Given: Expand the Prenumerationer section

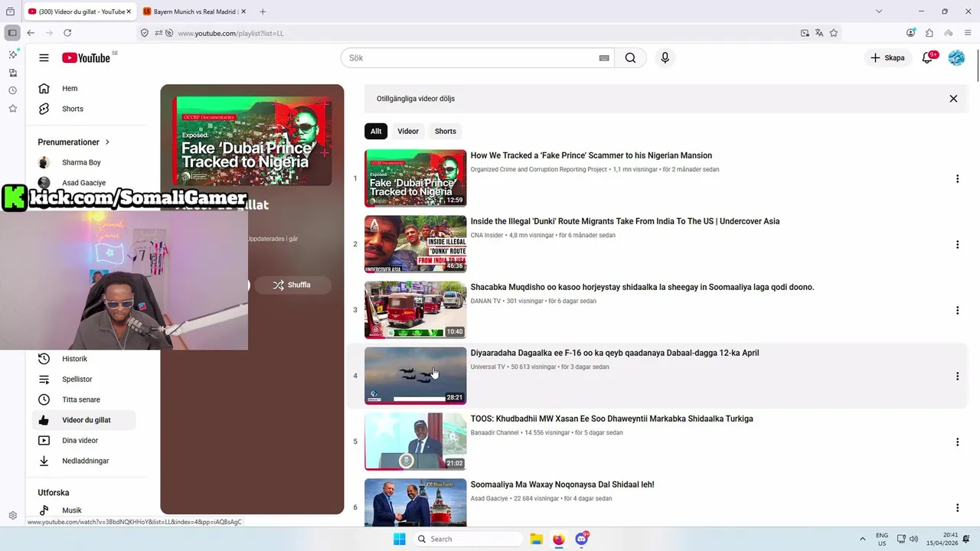Looking at the screenshot, I should click(x=73, y=142).
